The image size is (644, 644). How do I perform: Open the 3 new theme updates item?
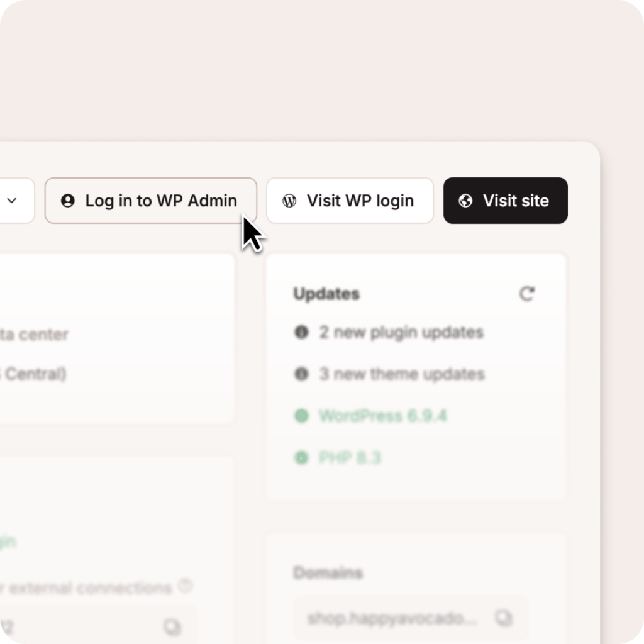[402, 374]
